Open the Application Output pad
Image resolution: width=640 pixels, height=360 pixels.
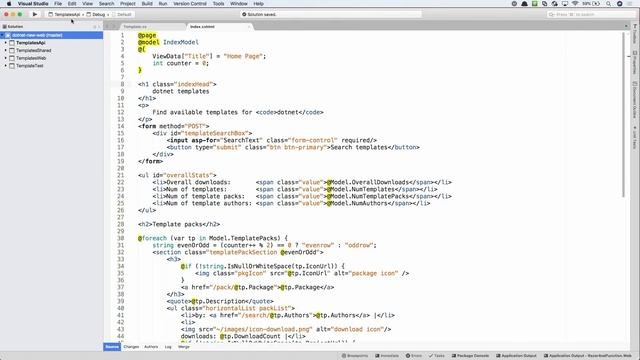click(x=516, y=356)
